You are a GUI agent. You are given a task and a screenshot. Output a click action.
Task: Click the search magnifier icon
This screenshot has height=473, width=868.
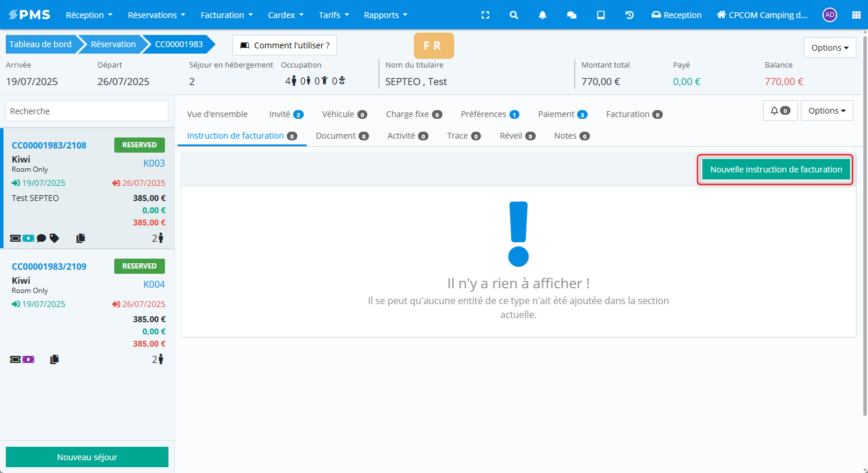(x=514, y=15)
